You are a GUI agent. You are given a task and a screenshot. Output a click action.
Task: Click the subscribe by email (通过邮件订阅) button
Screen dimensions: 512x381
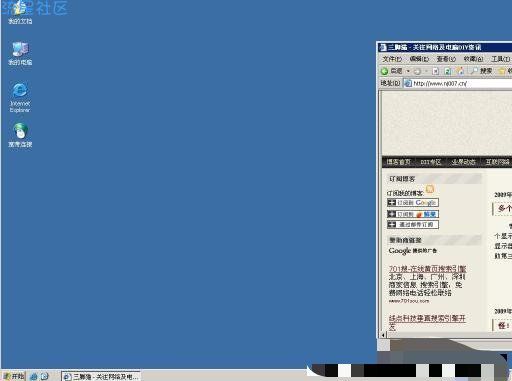413,224
